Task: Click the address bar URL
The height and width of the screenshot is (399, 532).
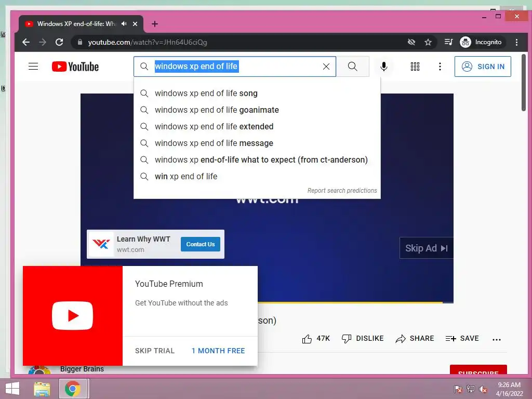Action: [147, 42]
